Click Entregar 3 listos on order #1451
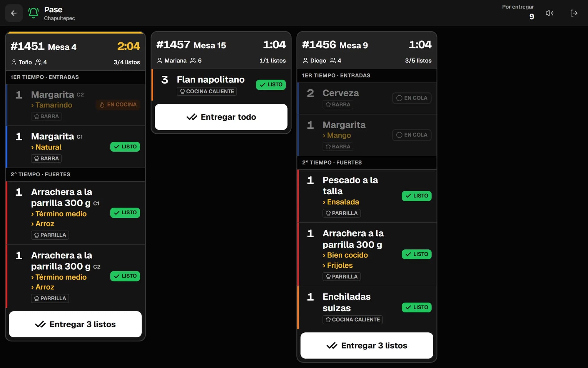 click(x=75, y=324)
